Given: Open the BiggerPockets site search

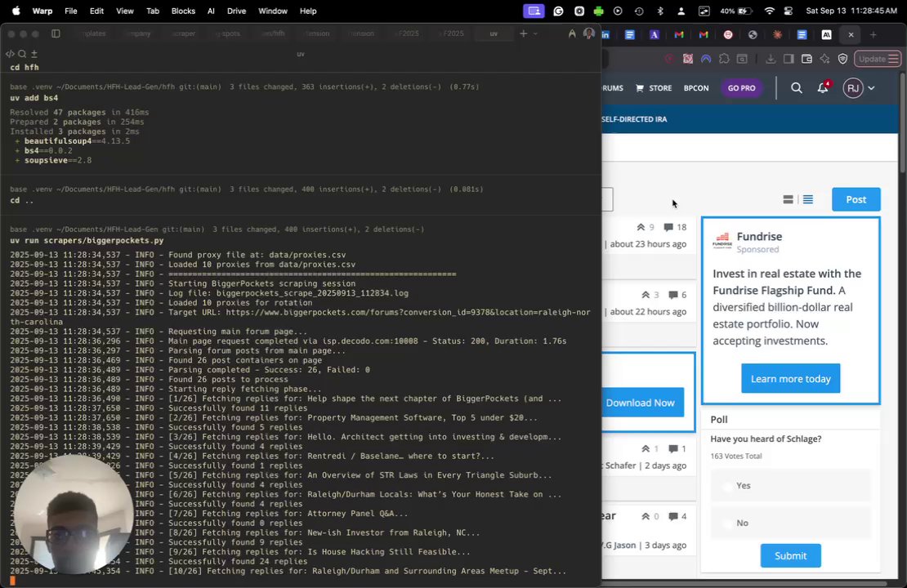Looking at the screenshot, I should [797, 88].
